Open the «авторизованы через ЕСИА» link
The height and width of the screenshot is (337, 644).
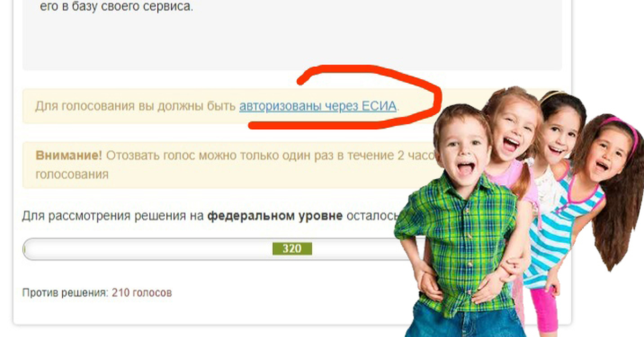click(x=319, y=106)
